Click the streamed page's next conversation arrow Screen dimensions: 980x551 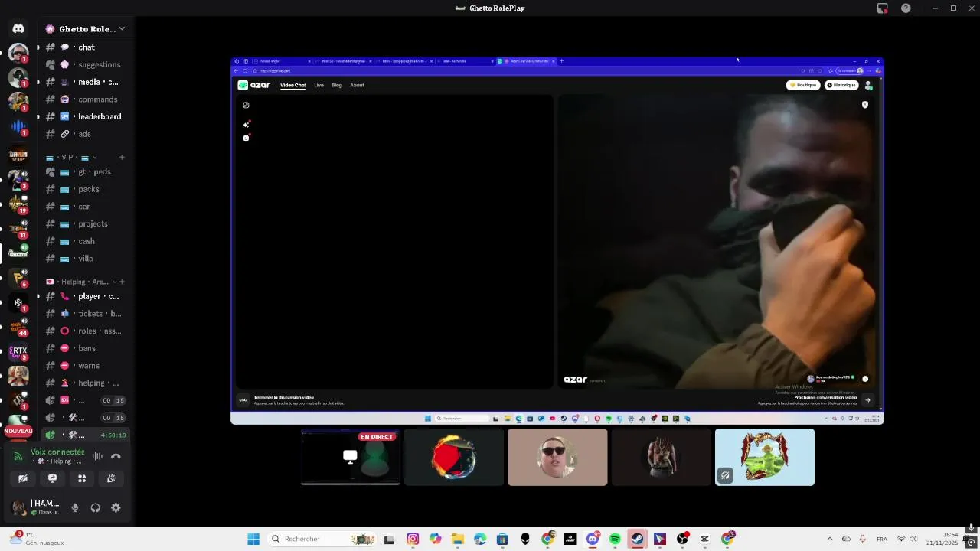point(867,399)
